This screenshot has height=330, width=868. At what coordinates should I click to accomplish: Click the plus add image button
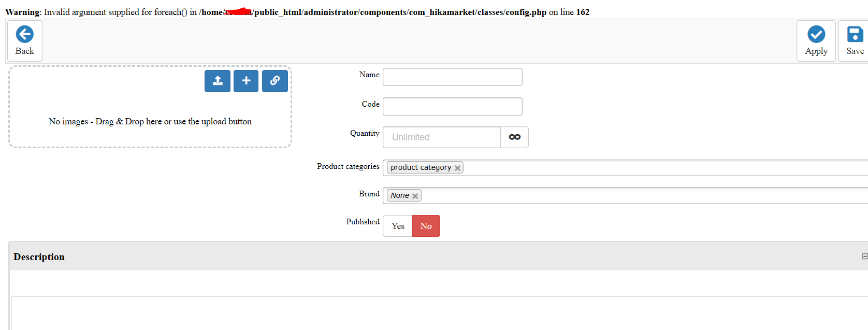pos(246,81)
